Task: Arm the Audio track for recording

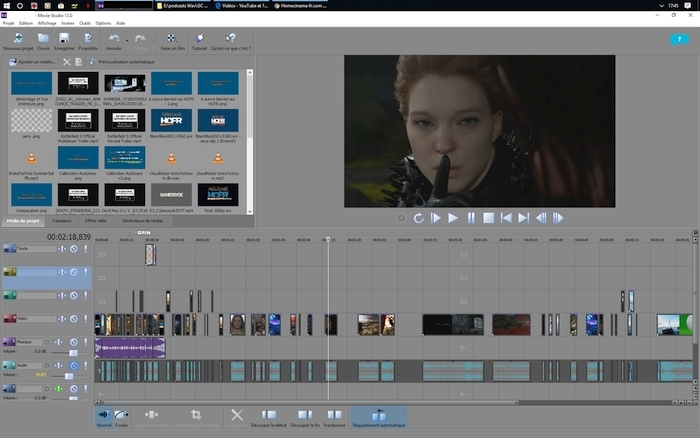Action: click(x=46, y=365)
